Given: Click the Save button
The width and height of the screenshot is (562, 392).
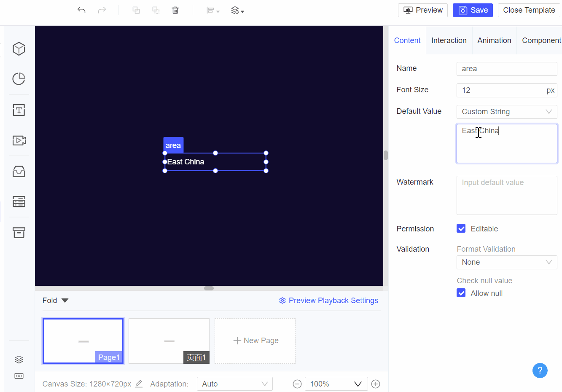Looking at the screenshot, I should [x=473, y=10].
